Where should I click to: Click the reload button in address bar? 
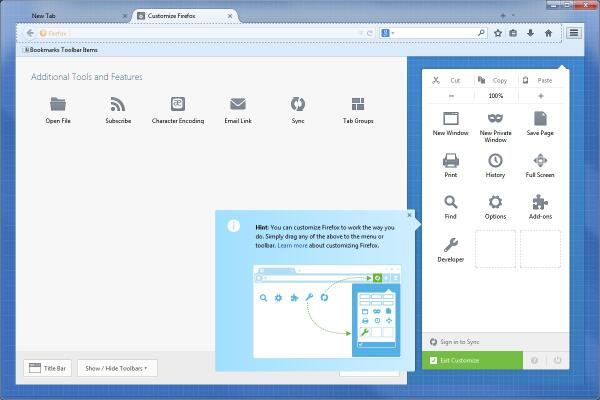point(370,33)
